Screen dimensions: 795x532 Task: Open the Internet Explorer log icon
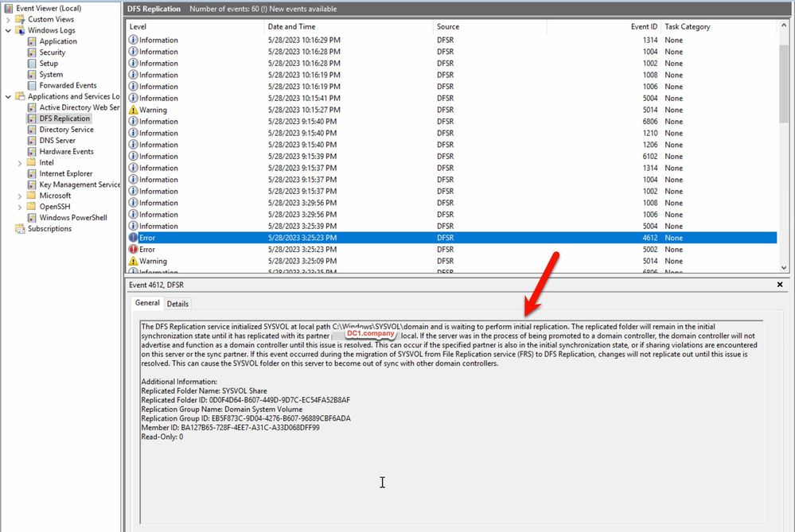tap(32, 174)
